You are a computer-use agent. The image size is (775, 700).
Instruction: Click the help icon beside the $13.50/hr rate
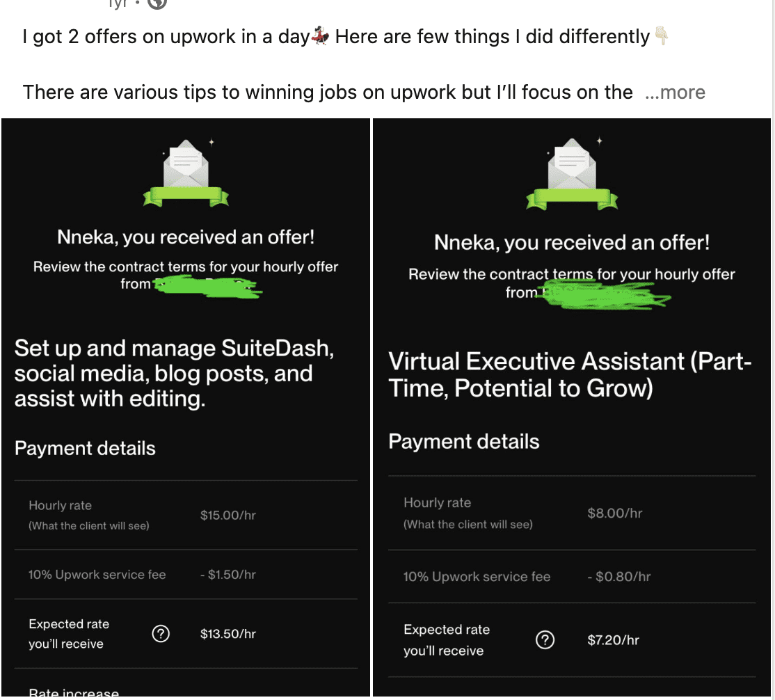pyautogui.click(x=161, y=634)
